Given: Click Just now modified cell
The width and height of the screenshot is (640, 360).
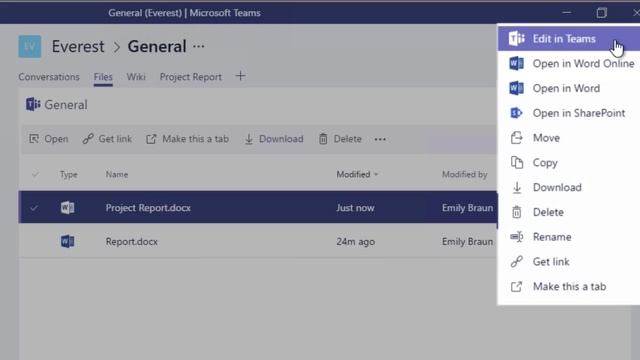Looking at the screenshot, I should pyautogui.click(x=355, y=208).
